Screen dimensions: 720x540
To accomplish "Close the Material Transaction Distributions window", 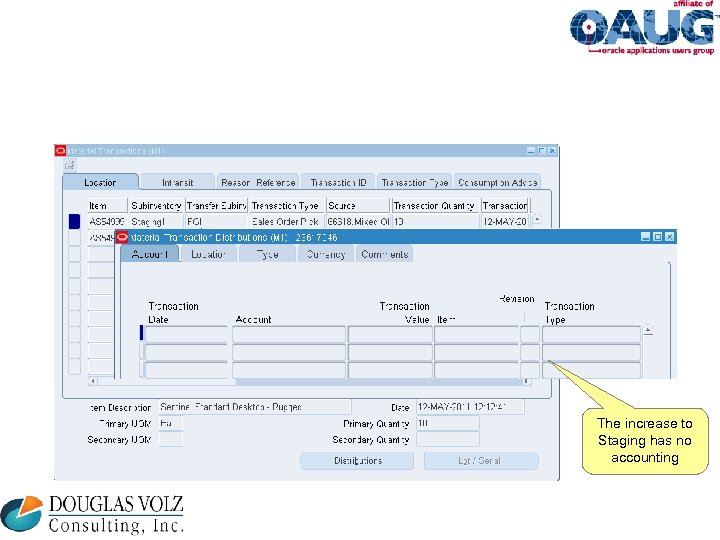I will point(669,236).
